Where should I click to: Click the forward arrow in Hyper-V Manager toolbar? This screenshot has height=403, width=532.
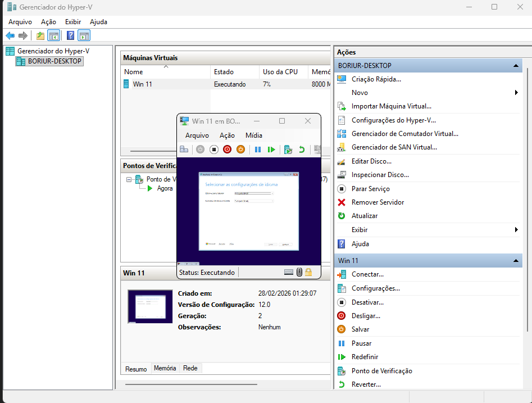pos(22,35)
